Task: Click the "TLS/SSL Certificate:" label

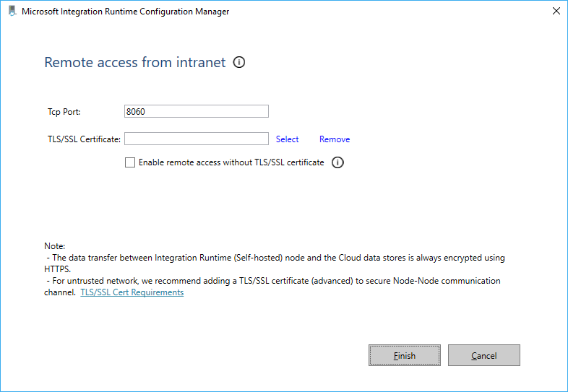Action: pyautogui.click(x=84, y=139)
